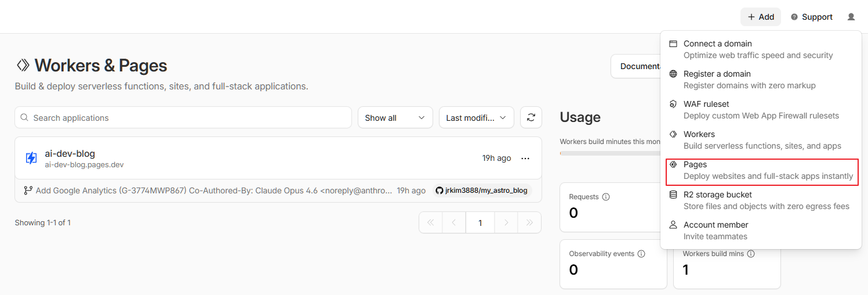Click info icon next to Observability events
Image resolution: width=868 pixels, height=295 pixels.
[x=641, y=254]
